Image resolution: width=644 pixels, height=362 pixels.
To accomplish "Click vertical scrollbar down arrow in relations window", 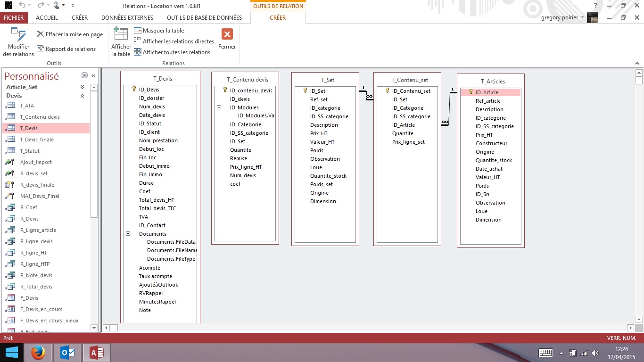I will coord(639,319).
